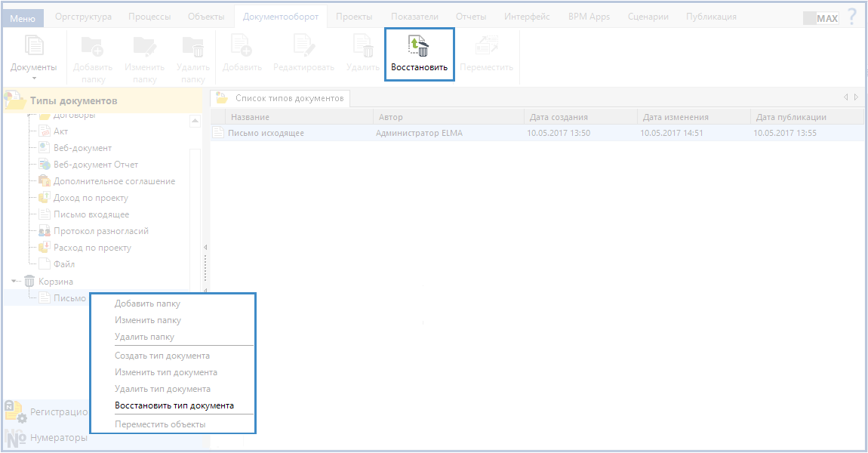Collapse the left panel with splitter arrow
868x453 pixels.
(205, 247)
